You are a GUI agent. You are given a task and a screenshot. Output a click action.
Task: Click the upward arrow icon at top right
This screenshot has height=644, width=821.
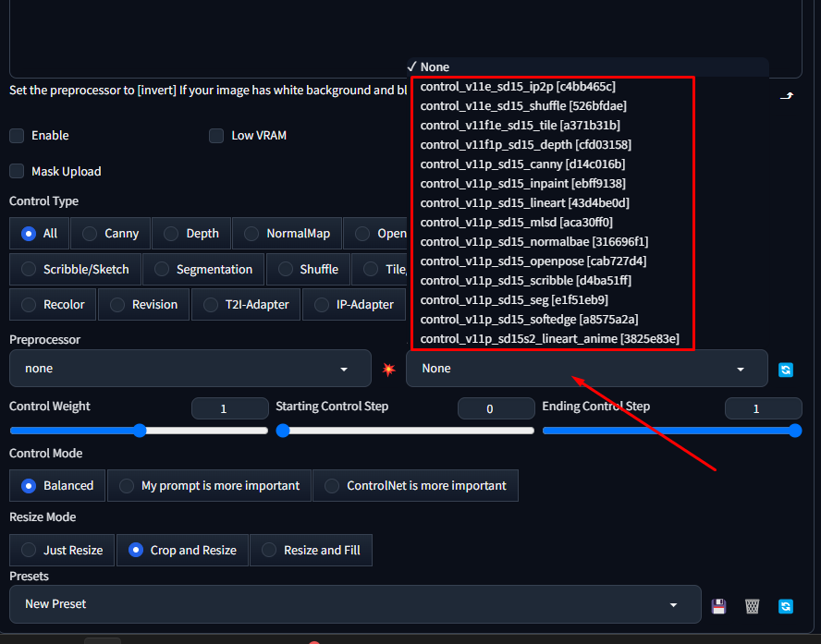[787, 95]
